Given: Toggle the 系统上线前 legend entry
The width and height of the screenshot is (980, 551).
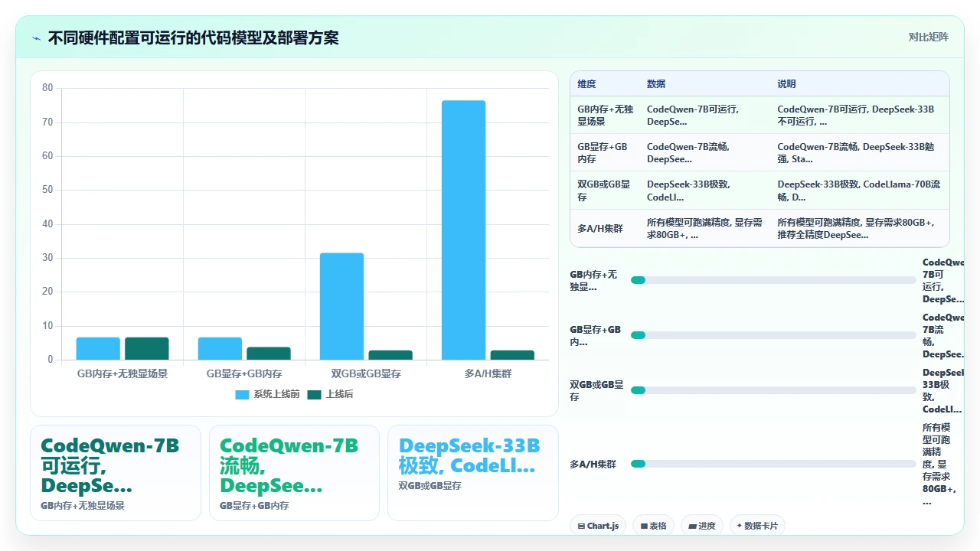Looking at the screenshot, I should 267,394.
